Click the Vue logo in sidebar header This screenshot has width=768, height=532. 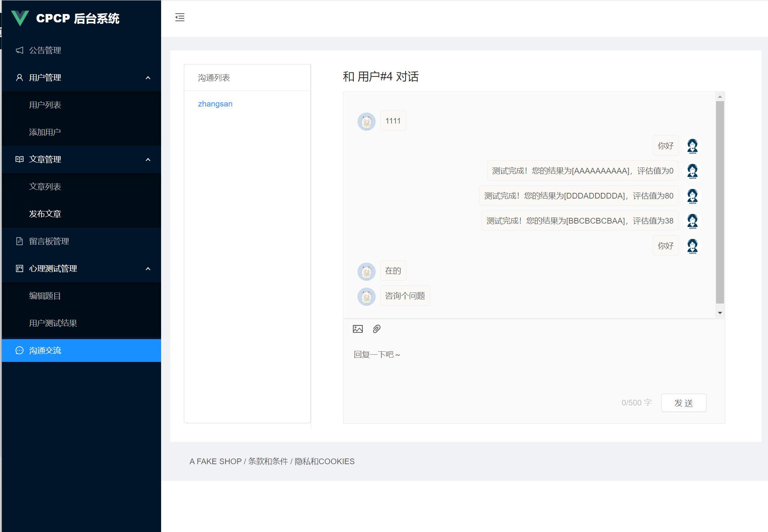pyautogui.click(x=20, y=18)
